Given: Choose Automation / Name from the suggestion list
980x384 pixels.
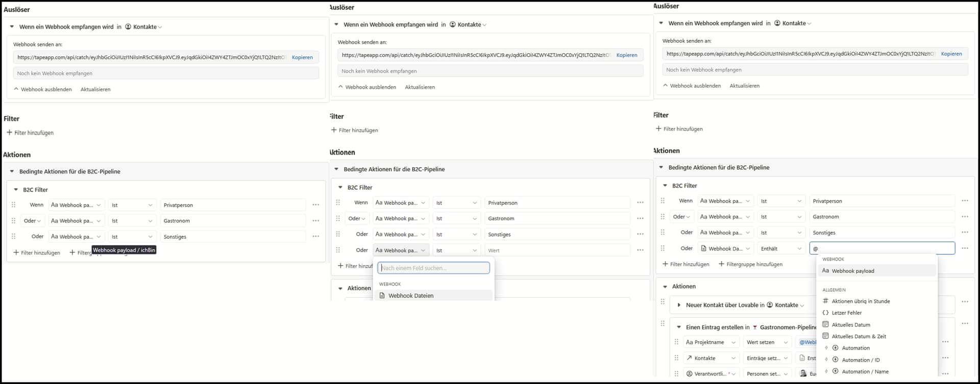Looking at the screenshot, I should 865,371.
